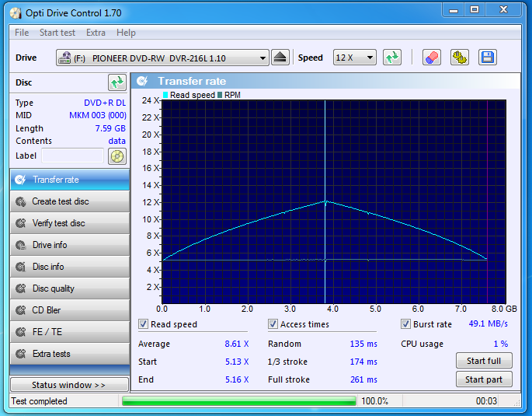Expand the Status window panel
The height and width of the screenshot is (416, 532).
tap(70, 385)
